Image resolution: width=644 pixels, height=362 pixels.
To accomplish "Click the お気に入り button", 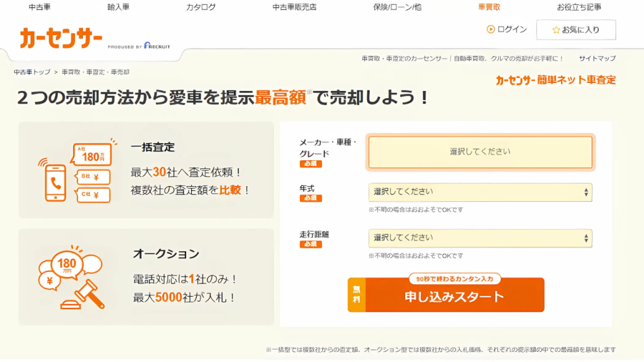I will pyautogui.click(x=575, y=30).
